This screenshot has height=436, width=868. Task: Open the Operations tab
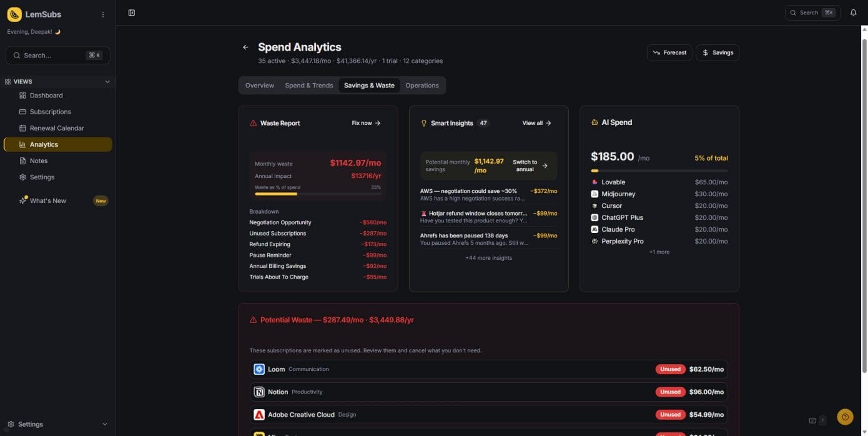tap(422, 86)
